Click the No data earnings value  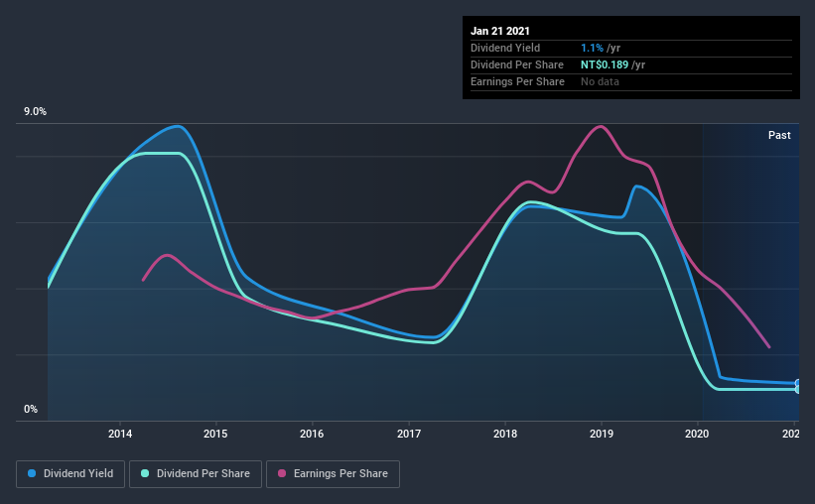click(x=600, y=81)
